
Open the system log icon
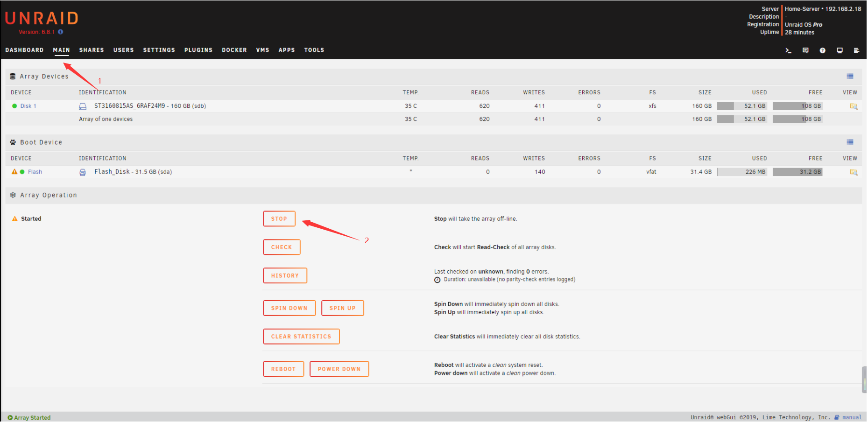(856, 50)
